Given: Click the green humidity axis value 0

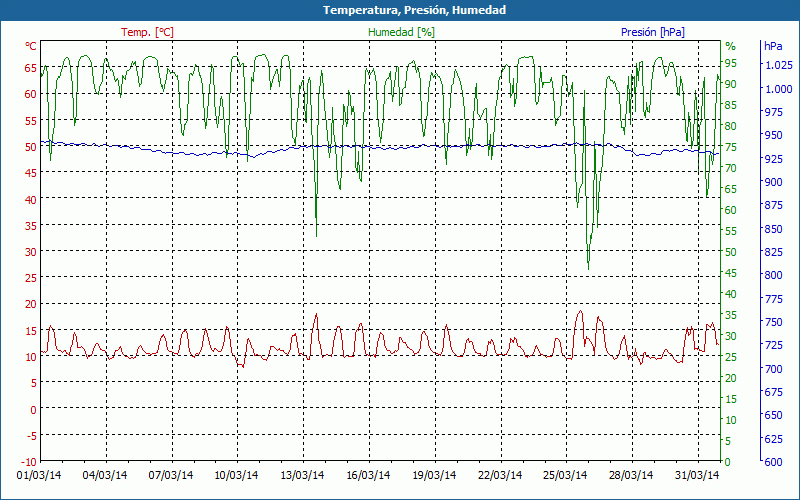Looking at the screenshot, I should [x=728, y=462].
